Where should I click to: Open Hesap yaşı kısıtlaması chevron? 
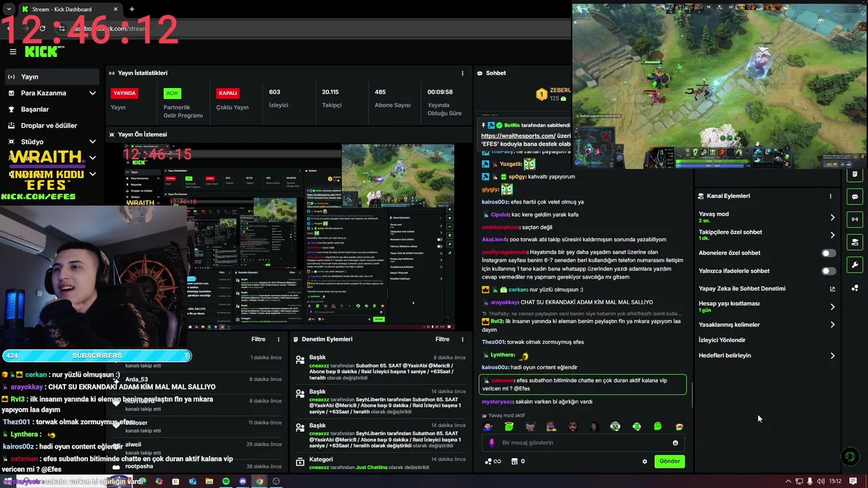[832, 307]
